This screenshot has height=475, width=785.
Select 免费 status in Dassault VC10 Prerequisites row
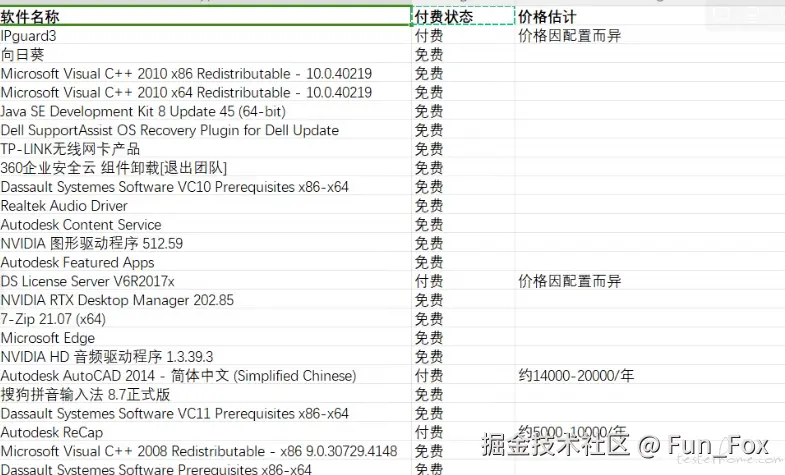tap(463, 187)
